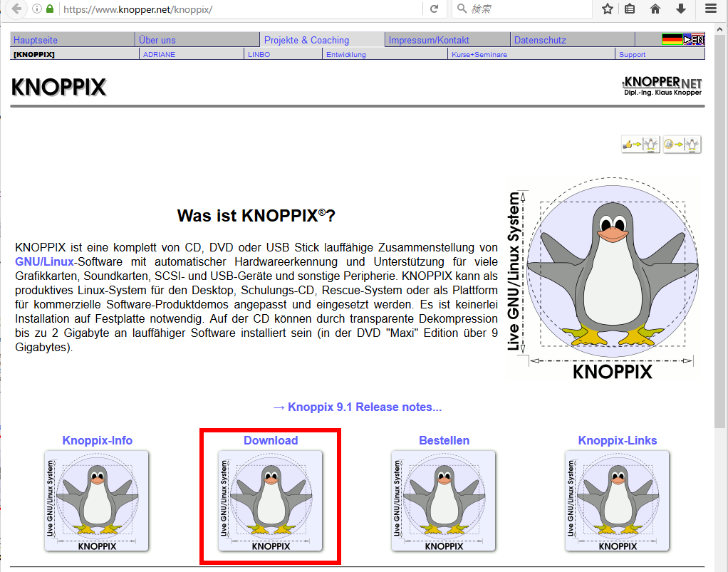Image resolution: width=728 pixels, height=572 pixels.
Task: Open the Projekte & Coaching tab
Action: (x=322, y=40)
